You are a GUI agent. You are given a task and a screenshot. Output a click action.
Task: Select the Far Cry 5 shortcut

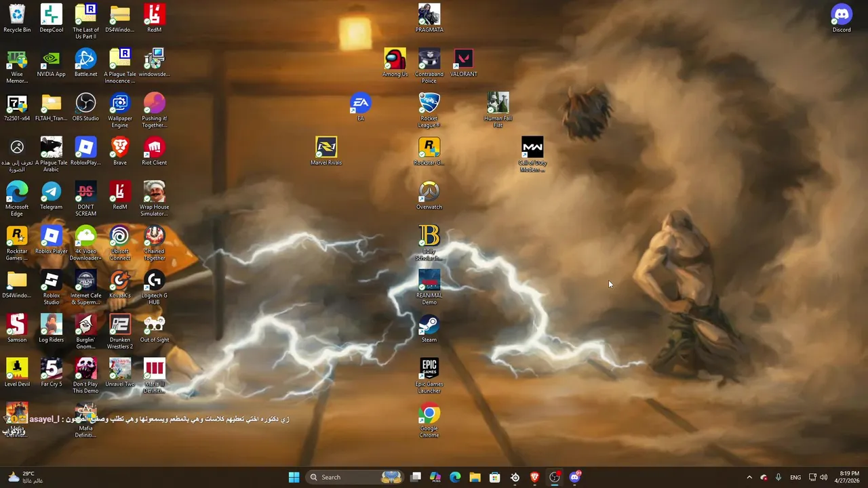click(x=52, y=373)
